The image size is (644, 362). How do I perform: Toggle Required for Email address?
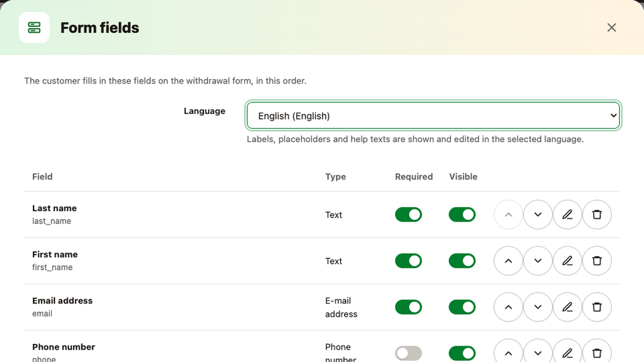408,307
